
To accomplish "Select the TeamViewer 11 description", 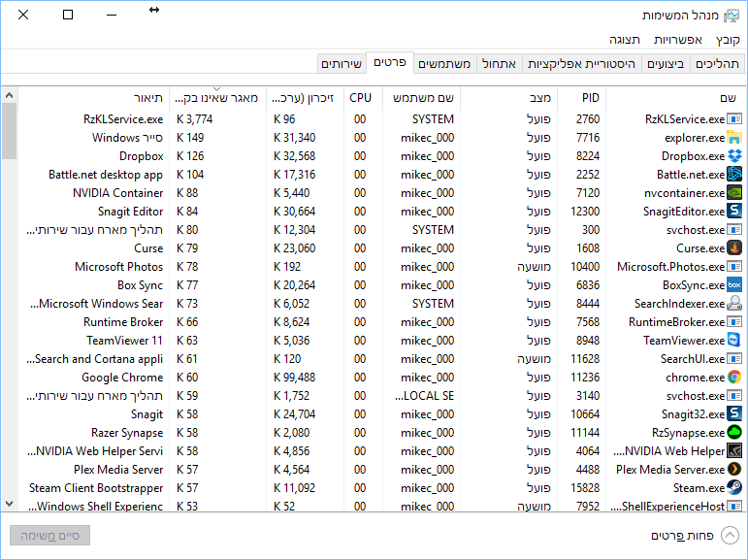I will tap(124, 341).
